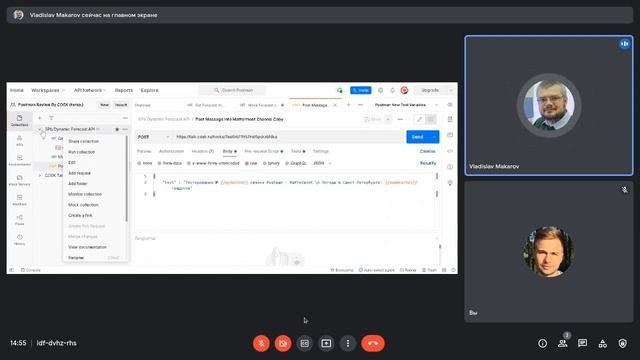Click the green sync status icon
Image resolution: width=640 pixels, height=360 pixels.
pos(340,90)
